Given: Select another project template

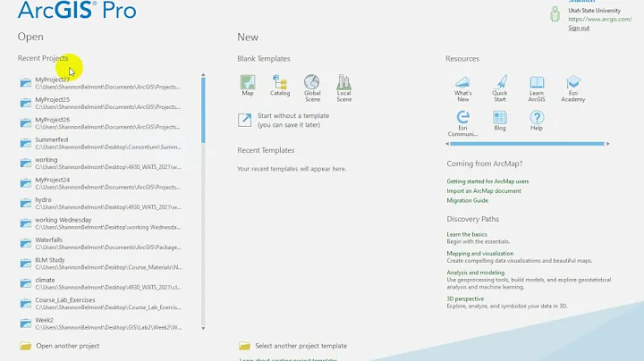Looking at the screenshot, I should point(292,346).
